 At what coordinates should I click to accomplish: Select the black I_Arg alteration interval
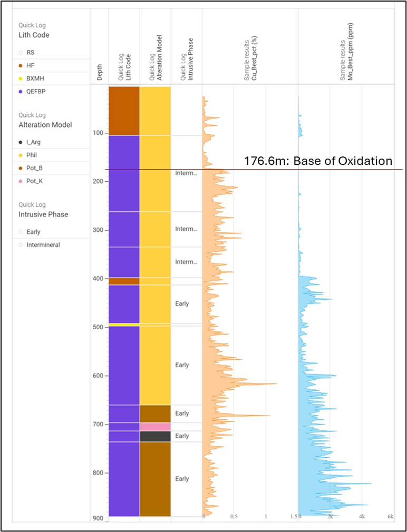click(x=155, y=436)
